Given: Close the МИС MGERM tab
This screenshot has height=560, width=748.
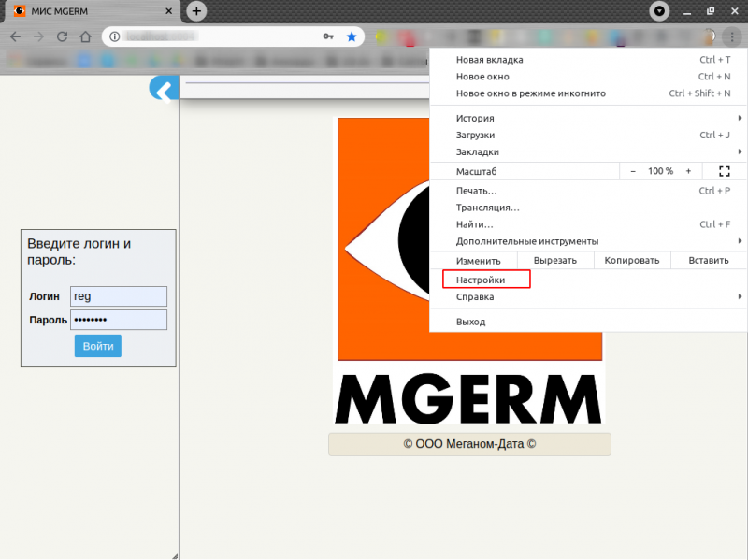Looking at the screenshot, I should [168, 11].
